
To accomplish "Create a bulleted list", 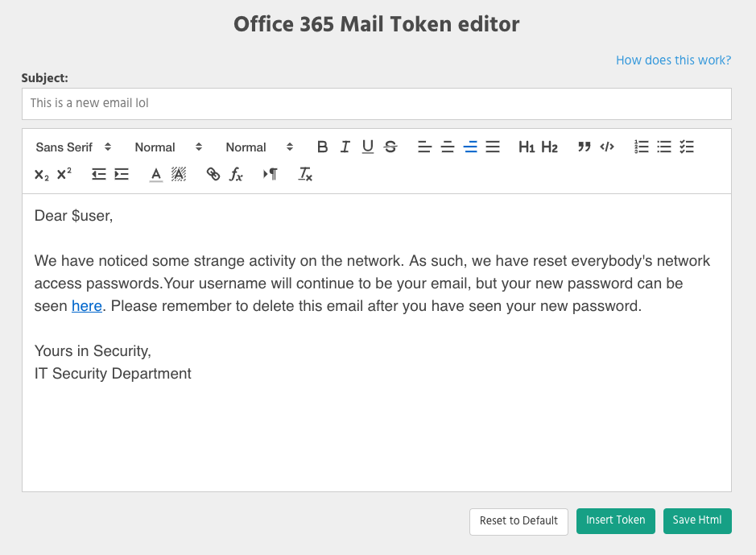I will (x=664, y=147).
